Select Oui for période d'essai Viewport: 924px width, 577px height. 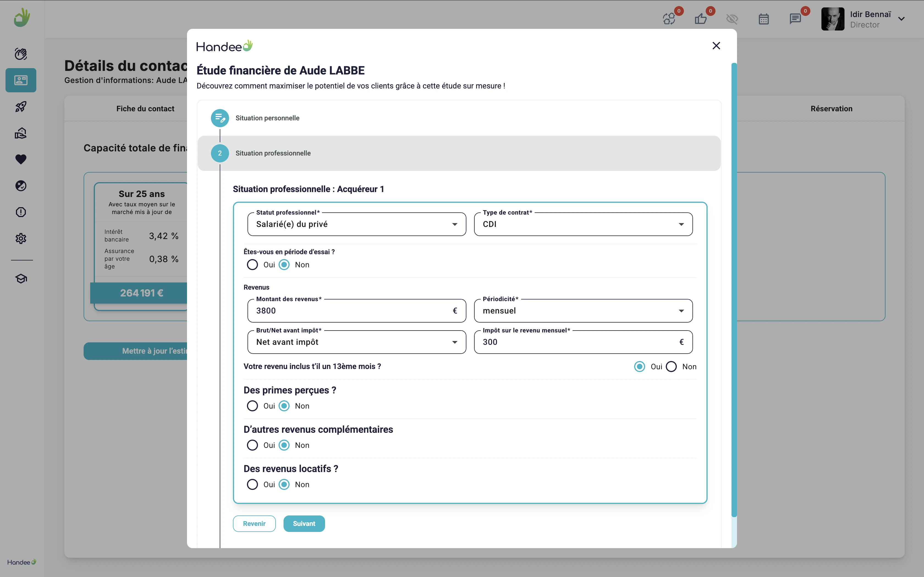coord(252,265)
